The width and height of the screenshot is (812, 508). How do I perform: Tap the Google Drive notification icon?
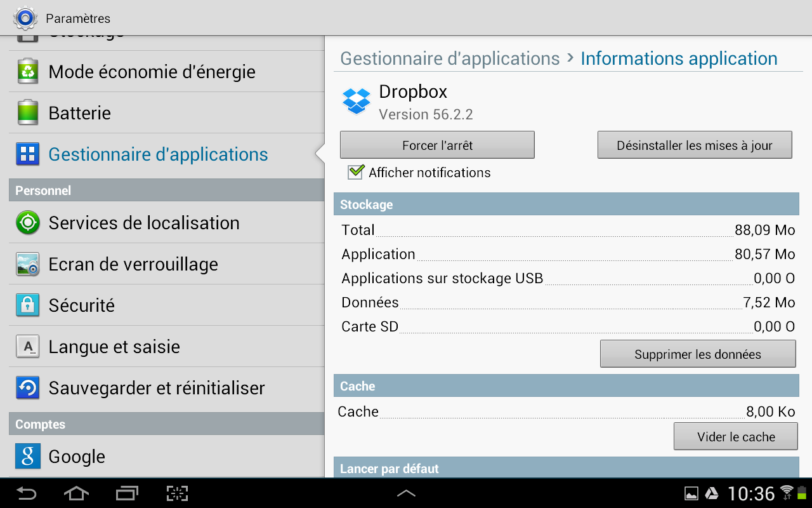click(712, 493)
